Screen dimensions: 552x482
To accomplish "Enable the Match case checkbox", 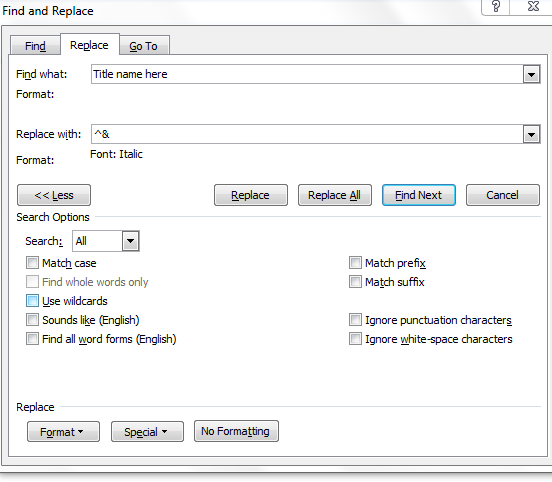I will (32, 263).
